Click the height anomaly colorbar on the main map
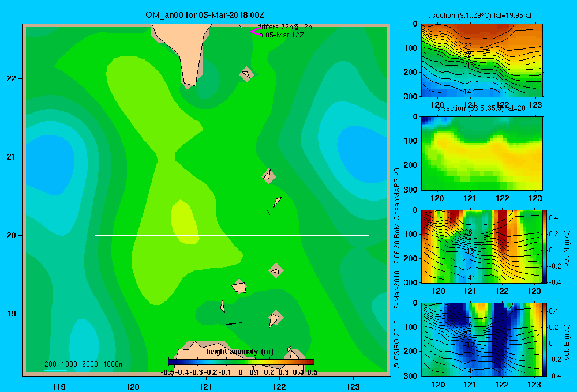 [x=241, y=362]
